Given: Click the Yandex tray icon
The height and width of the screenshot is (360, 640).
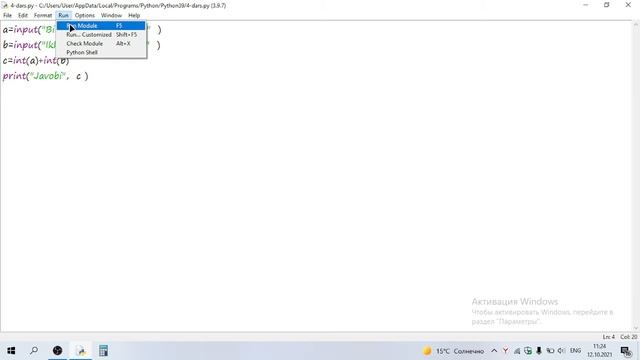Looking at the screenshot, I should [505, 351].
